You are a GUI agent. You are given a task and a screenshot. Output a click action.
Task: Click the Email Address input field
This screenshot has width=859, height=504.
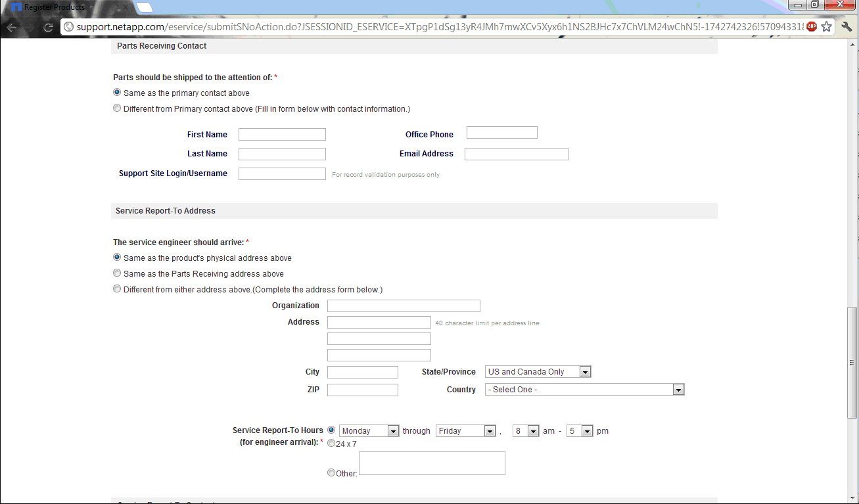(x=516, y=154)
